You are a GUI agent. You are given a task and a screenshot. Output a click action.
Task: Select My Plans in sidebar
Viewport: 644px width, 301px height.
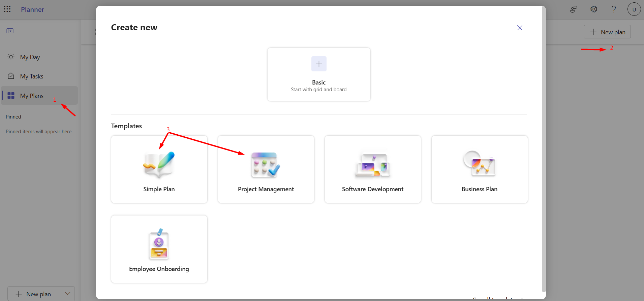[32, 96]
